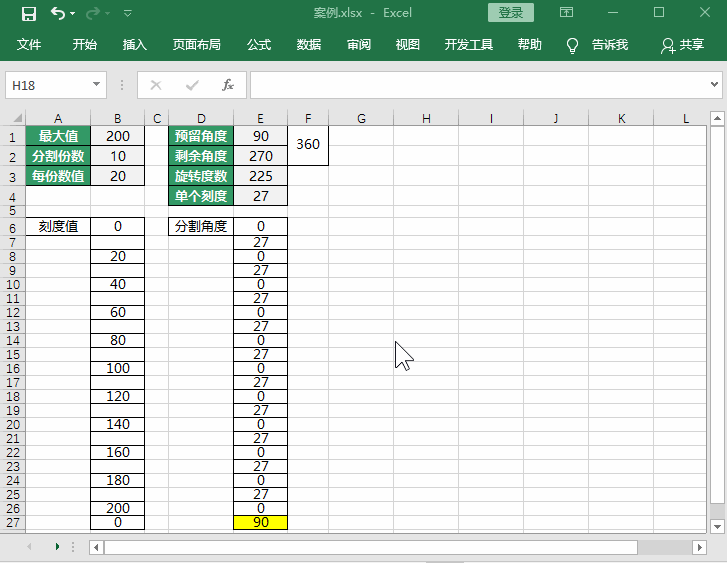
Task: Click the 共享 share button
Action: click(x=682, y=45)
